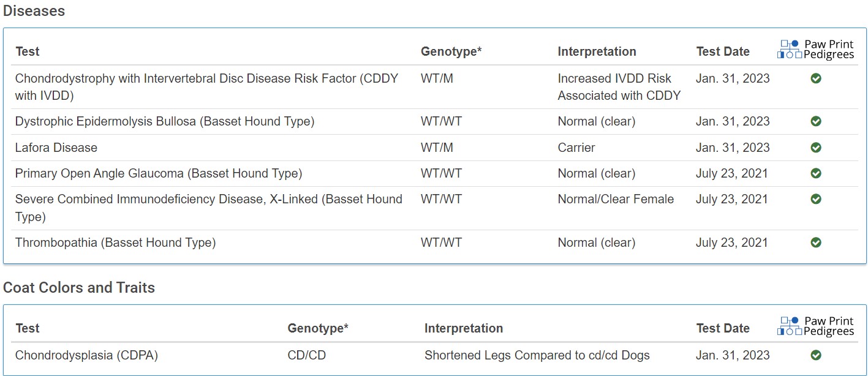Click the green checkmark for Dystrophic Epidermolysis Bullosa
This screenshot has height=376, width=868.
tap(815, 121)
